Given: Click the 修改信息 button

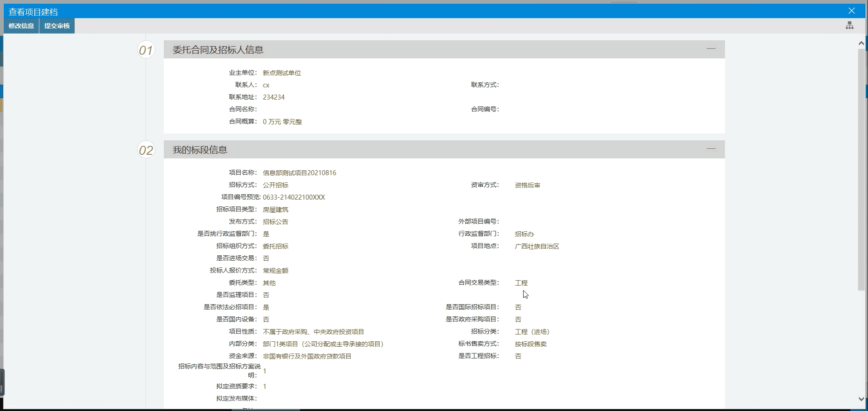Looking at the screenshot, I should (21, 26).
